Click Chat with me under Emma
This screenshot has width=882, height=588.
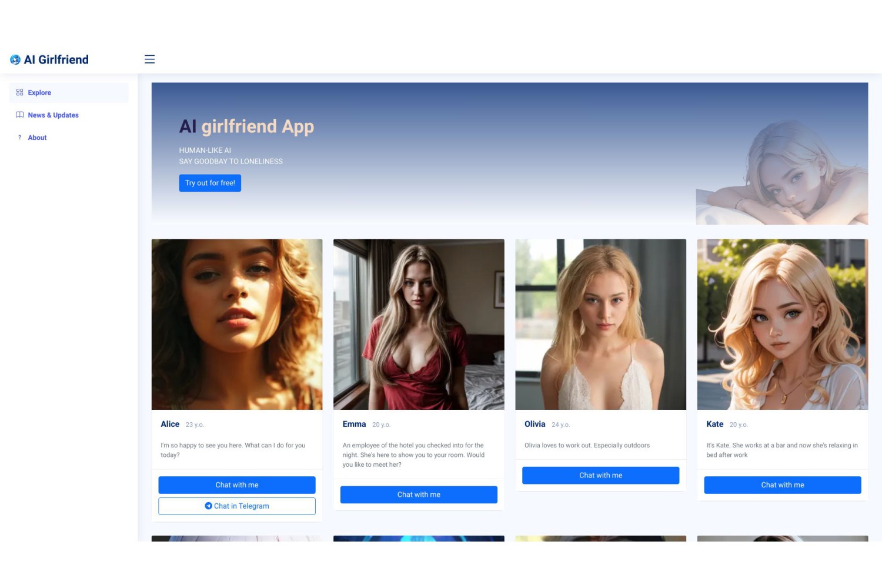[x=419, y=495]
